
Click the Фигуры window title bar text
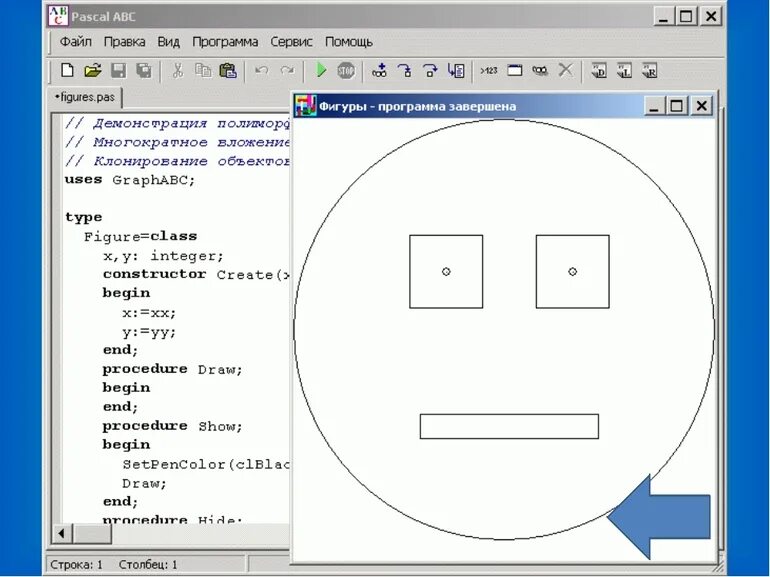click(x=417, y=106)
